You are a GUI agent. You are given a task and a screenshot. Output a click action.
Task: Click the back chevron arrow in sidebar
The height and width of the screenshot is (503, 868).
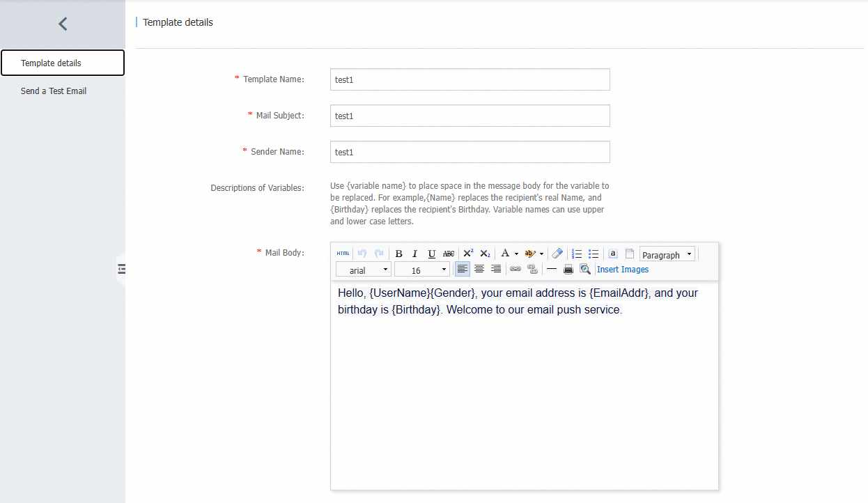pos(63,24)
